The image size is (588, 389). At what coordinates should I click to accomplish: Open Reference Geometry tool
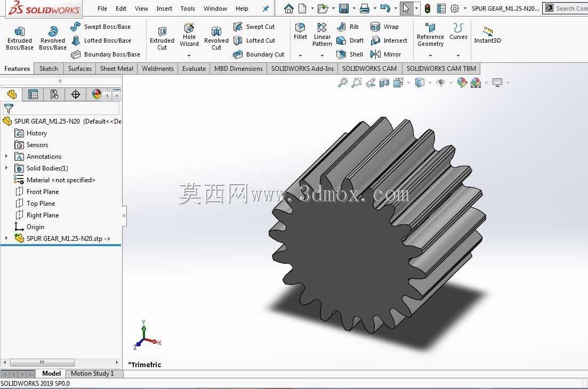[430, 35]
